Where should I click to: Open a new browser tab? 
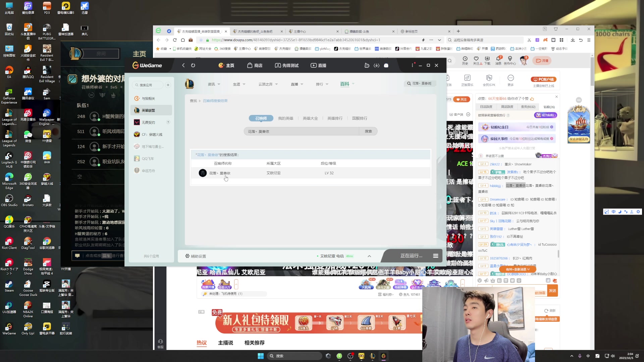458,31
